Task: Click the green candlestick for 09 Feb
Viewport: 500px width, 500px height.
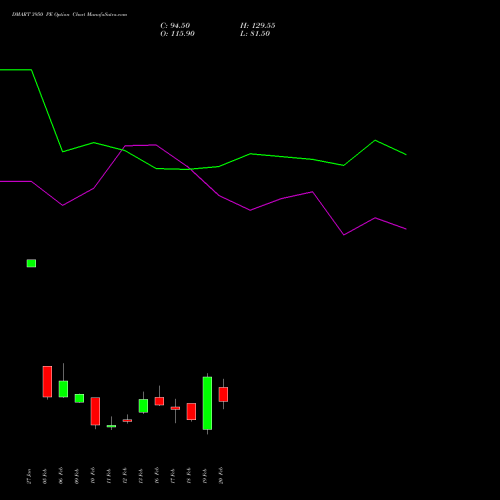Action: 79,398
